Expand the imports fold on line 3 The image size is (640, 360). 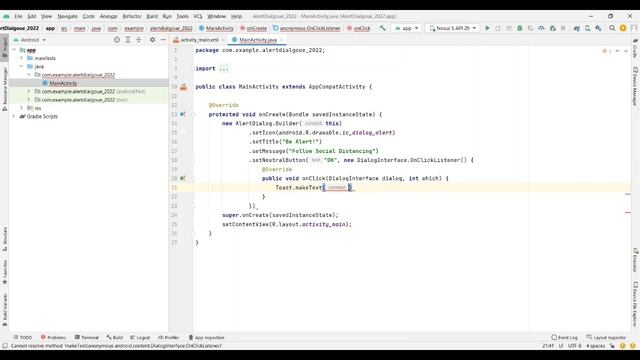coord(224,69)
